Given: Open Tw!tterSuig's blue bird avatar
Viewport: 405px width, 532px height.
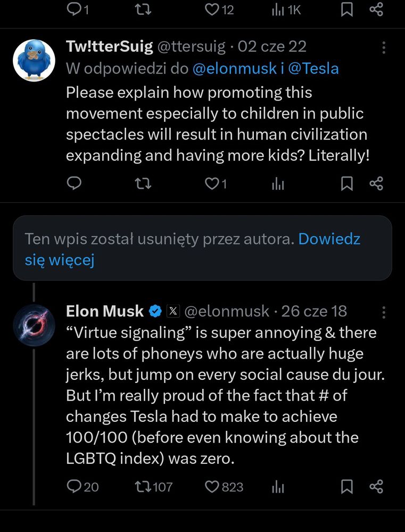Looking at the screenshot, I should 34,60.
